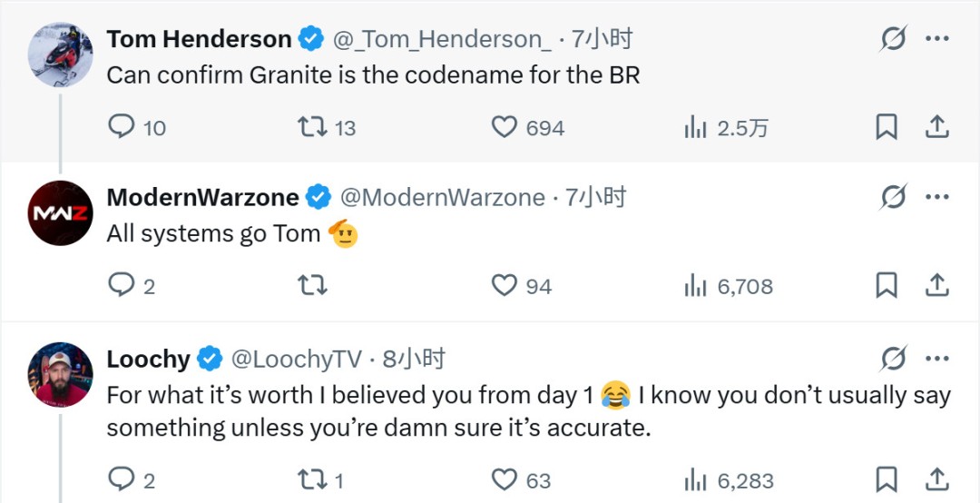Open the @ModernWarzone handle link
This screenshot has height=503, width=980.
(x=442, y=197)
